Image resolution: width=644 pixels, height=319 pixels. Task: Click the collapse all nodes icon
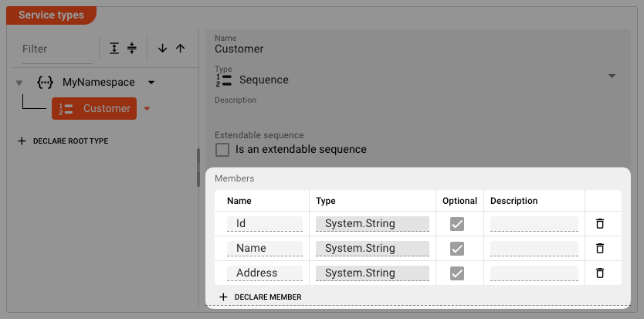pyautogui.click(x=132, y=48)
